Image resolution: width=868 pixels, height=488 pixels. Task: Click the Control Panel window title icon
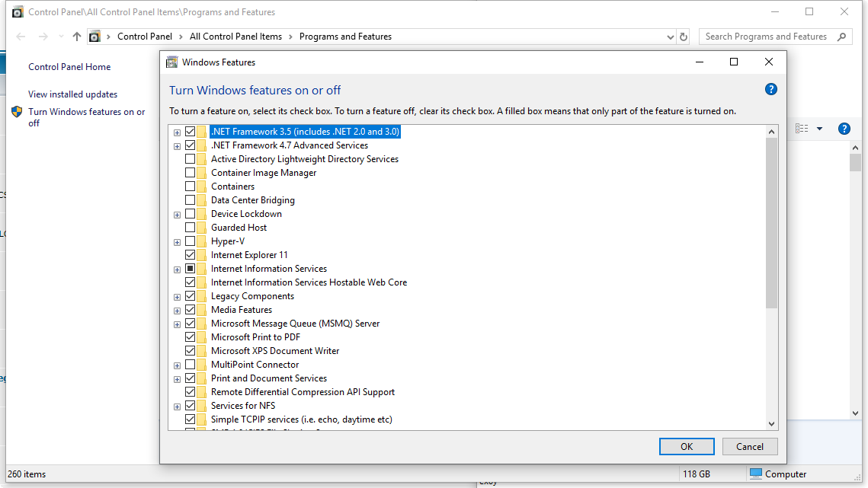coord(18,11)
